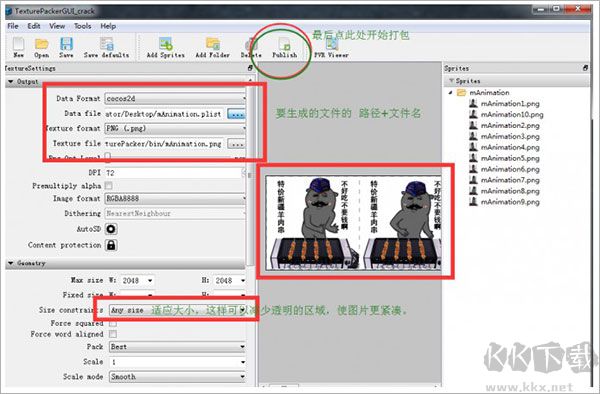This screenshot has height=394, width=600.
Task: Select mAnimation8.png in the sprite list
Action: tap(510, 191)
